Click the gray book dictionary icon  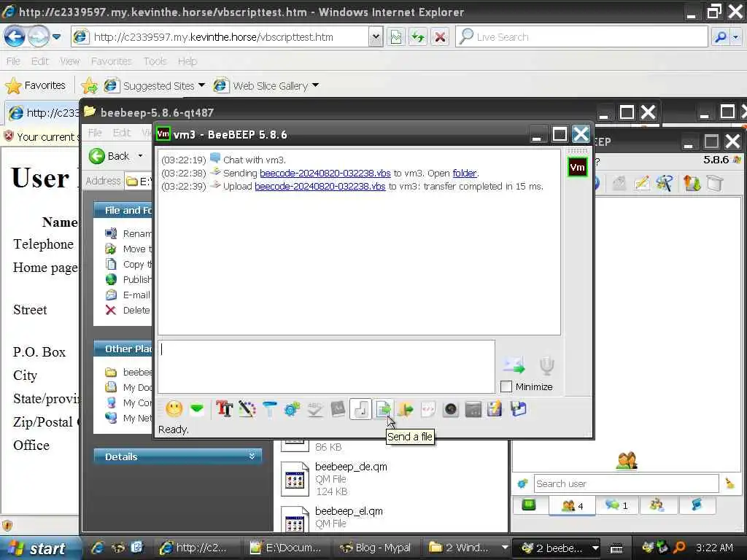tap(338, 409)
